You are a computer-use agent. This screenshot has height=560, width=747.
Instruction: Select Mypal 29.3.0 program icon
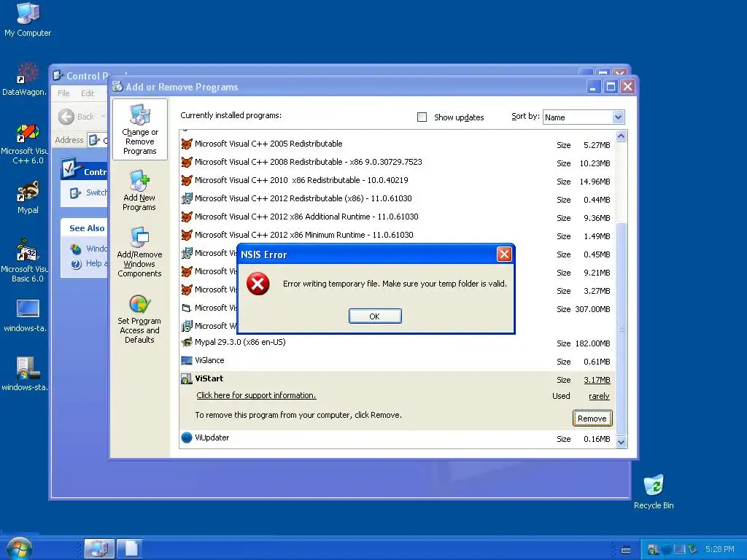pos(187,343)
